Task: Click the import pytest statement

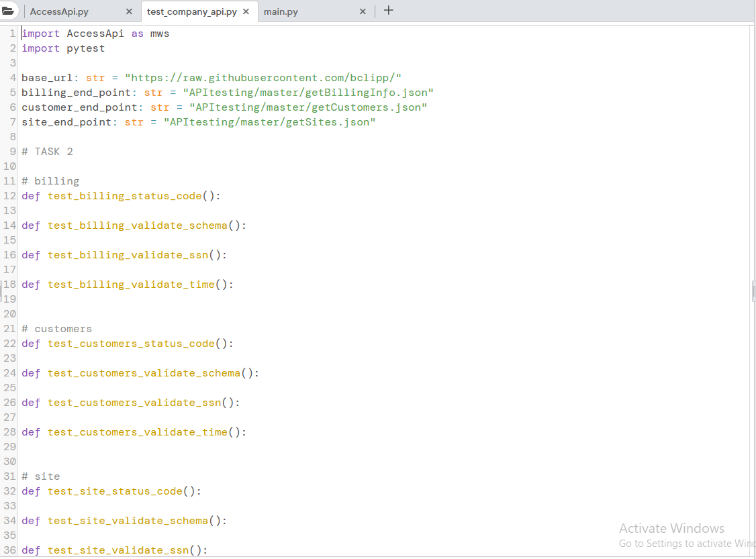Action: pos(64,48)
